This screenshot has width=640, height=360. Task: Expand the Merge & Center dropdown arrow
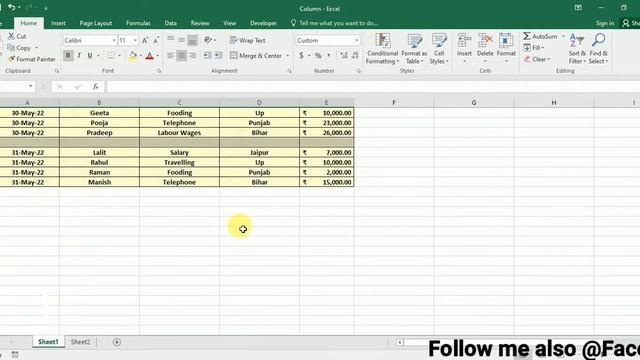pos(287,56)
